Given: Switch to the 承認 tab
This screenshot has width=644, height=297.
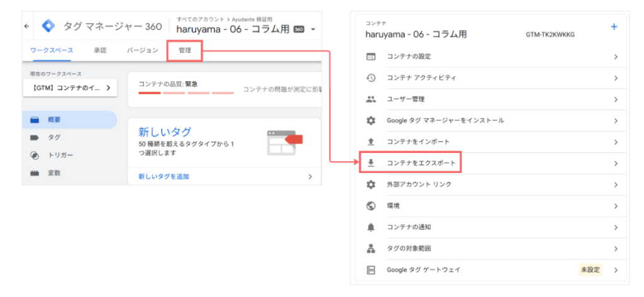Looking at the screenshot, I should pos(100,50).
